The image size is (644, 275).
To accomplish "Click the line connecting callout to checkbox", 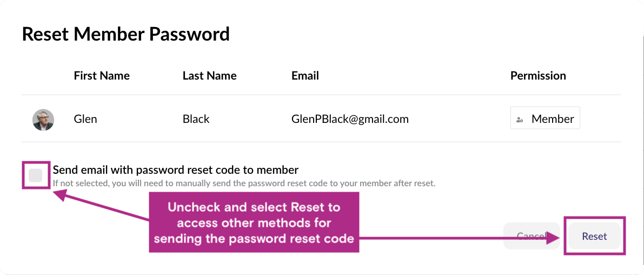I will [x=108, y=208].
